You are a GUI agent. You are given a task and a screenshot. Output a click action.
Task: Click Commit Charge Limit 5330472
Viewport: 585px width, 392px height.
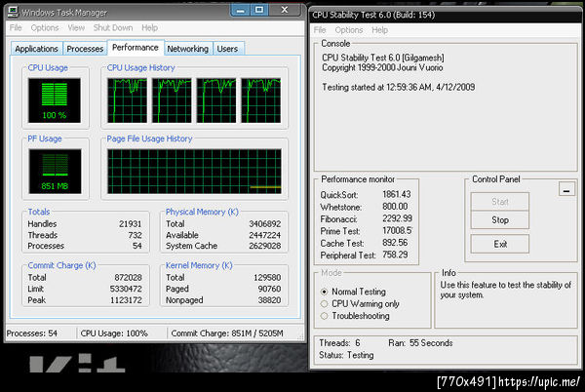126,289
